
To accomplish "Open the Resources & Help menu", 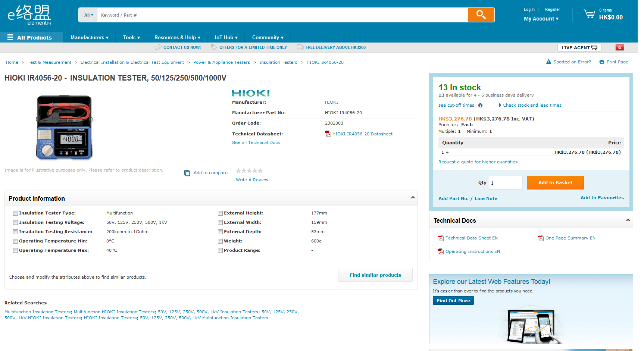I will tap(177, 37).
